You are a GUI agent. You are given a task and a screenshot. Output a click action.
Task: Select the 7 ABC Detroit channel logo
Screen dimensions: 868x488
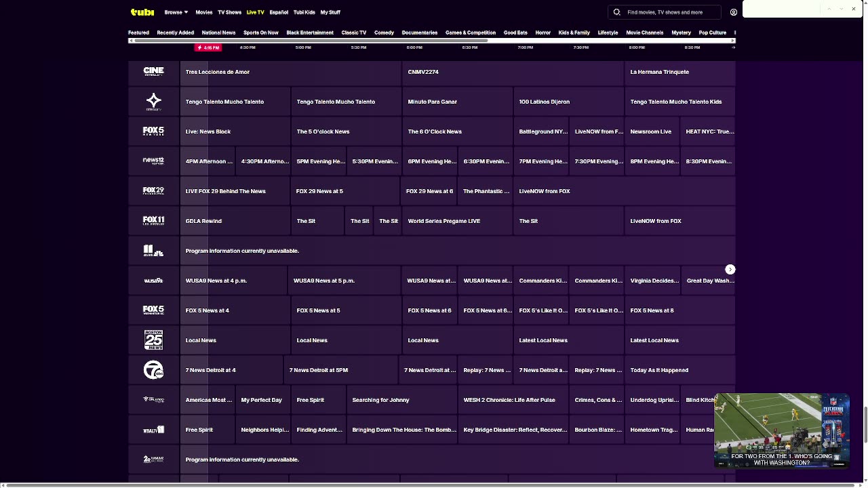153,369
